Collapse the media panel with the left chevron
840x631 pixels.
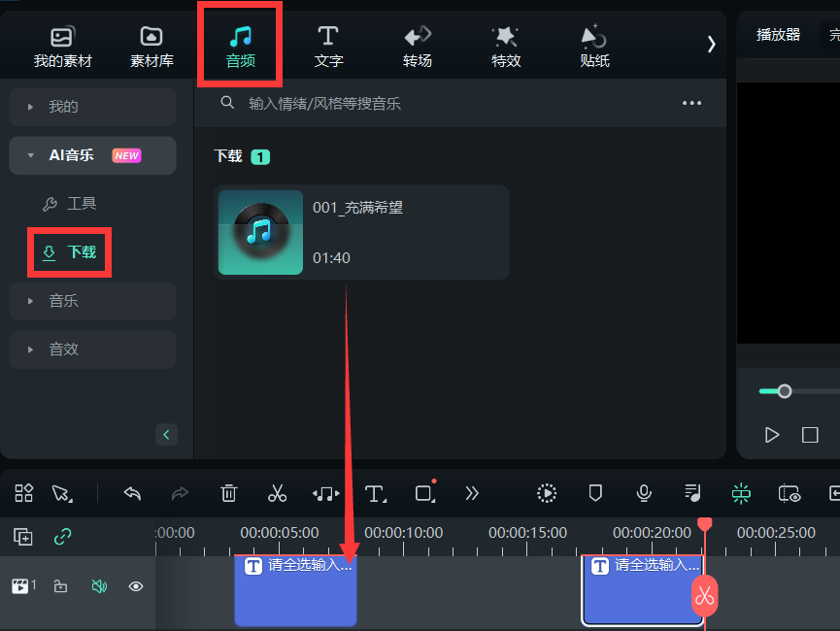166,434
